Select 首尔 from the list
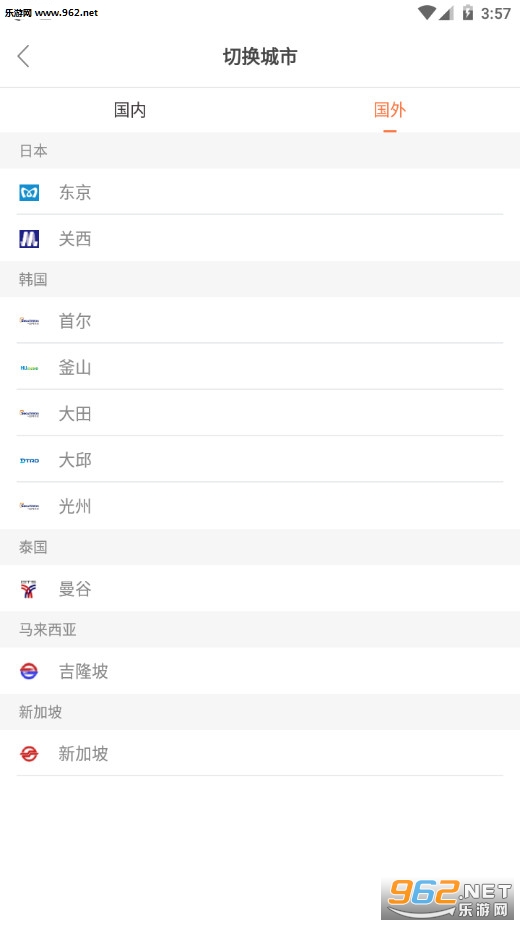520x926 pixels. coord(260,321)
